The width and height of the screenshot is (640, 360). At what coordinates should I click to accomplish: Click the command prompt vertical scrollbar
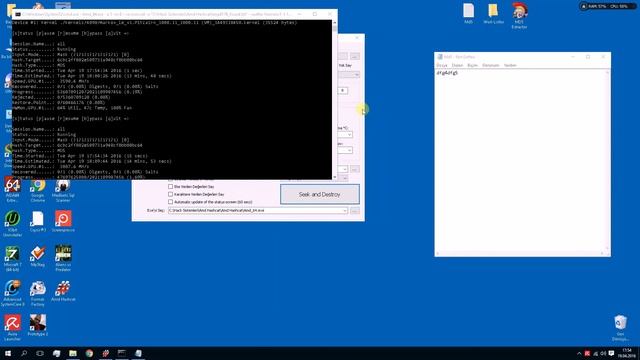click(x=335, y=101)
